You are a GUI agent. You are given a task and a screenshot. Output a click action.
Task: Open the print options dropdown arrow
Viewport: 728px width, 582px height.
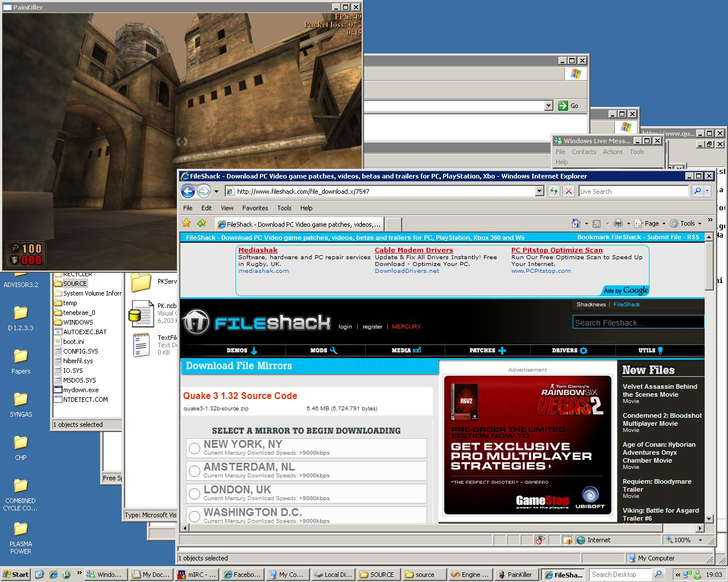pyautogui.click(x=628, y=223)
